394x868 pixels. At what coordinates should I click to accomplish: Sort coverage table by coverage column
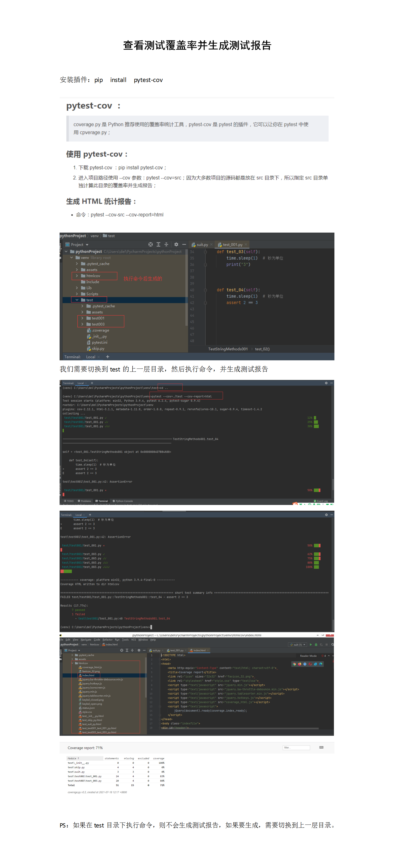click(159, 758)
